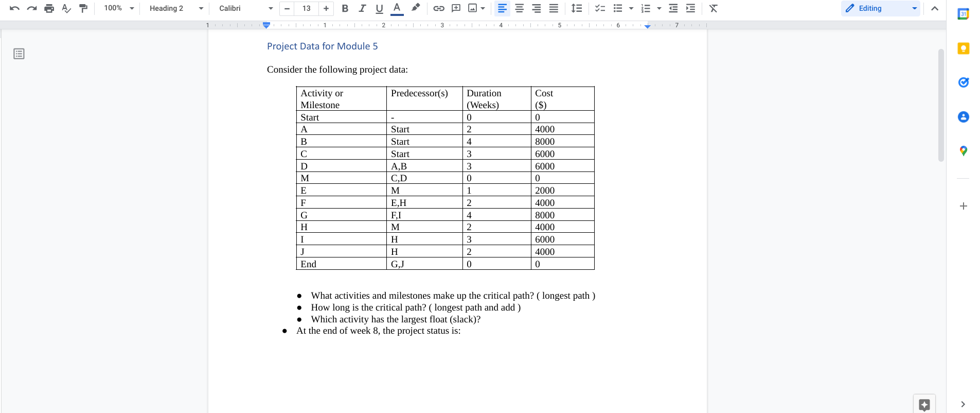The width and height of the screenshot is (980, 413).
Task: Click the font size field showing 13
Action: 307,8
